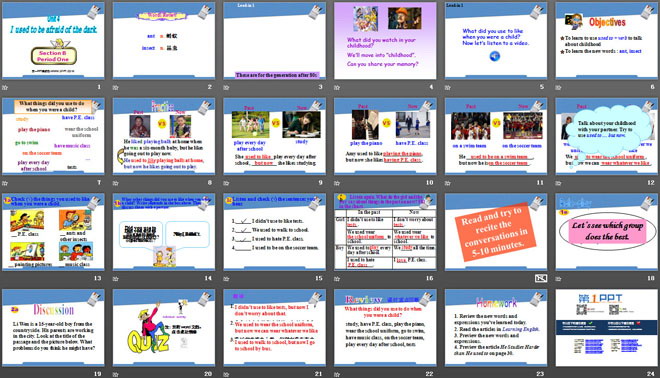Click slide number label 16
This screenshot has width=660, height=378.
click(429, 278)
